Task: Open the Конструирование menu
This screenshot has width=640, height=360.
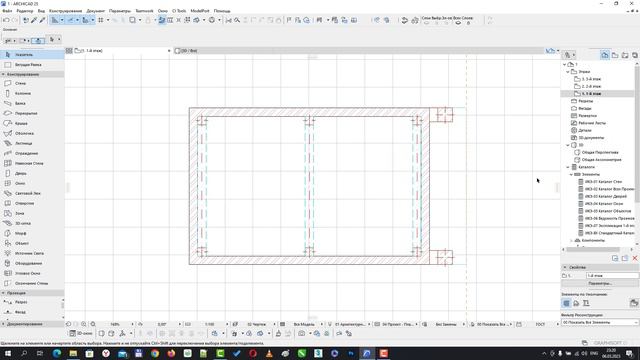Action: tap(65, 11)
